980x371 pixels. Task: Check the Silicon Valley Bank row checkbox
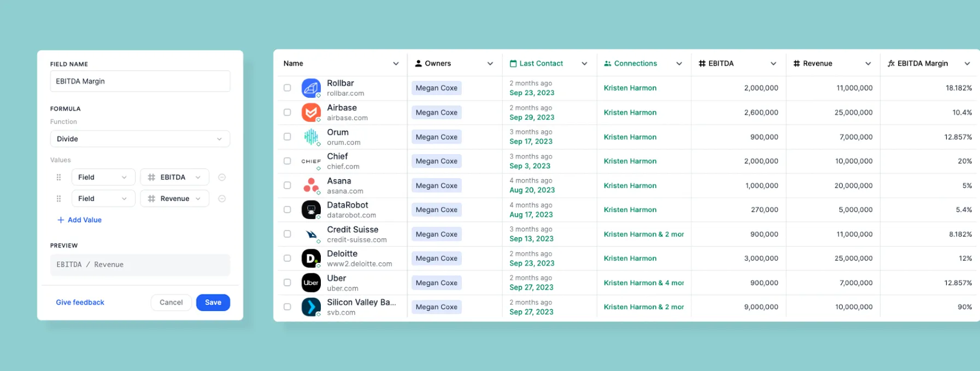287,307
